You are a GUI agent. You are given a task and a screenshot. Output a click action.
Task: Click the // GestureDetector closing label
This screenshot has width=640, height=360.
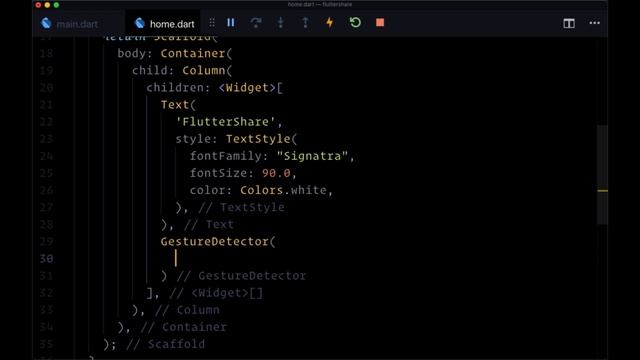pyautogui.click(x=241, y=276)
